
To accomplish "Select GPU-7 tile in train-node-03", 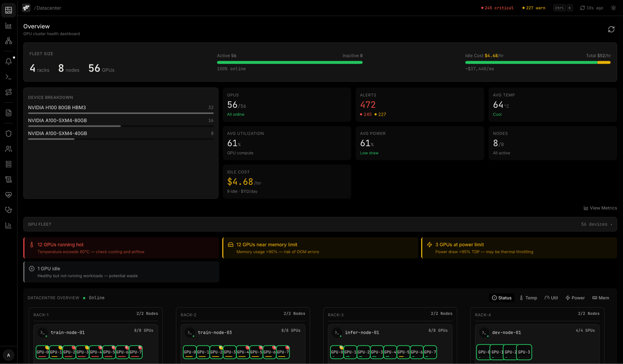I will 283,352.
